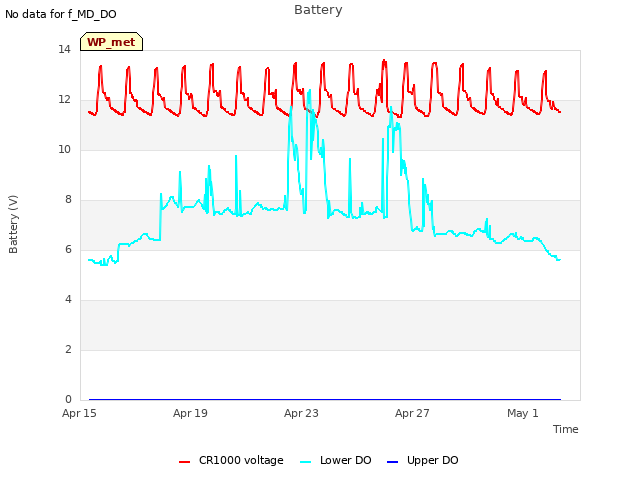The image size is (640, 480).
Task: Click the 12 y-axis tick label
Action: 64,100
